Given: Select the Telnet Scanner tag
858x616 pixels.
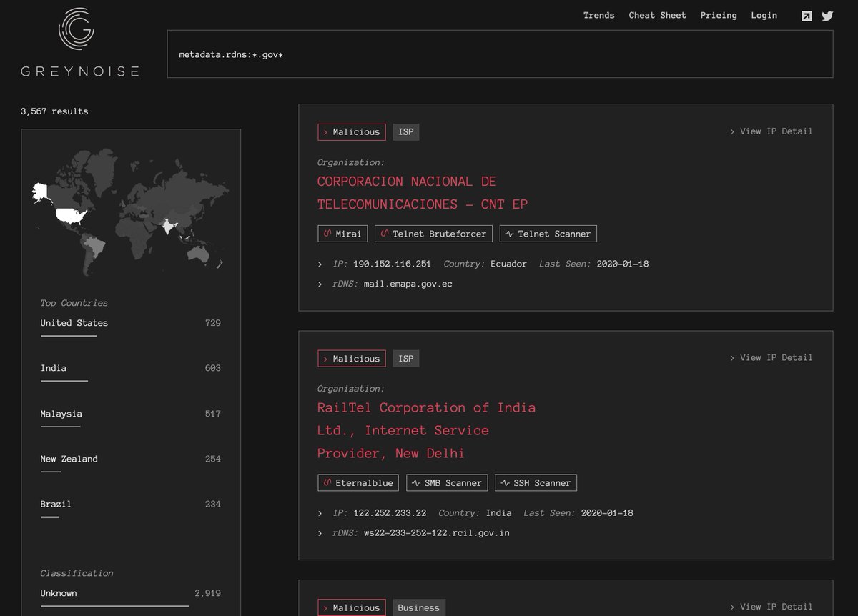Looking at the screenshot, I should tap(548, 234).
